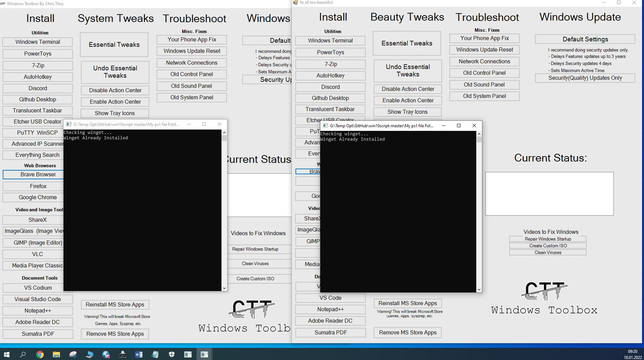Click Remove MS Store Apps in left window

[x=115, y=334]
